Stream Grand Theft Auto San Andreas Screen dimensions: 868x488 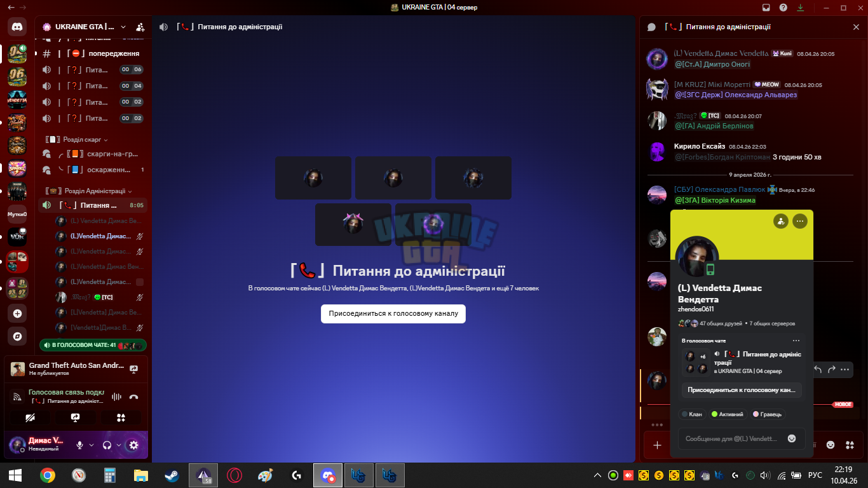coord(133,369)
